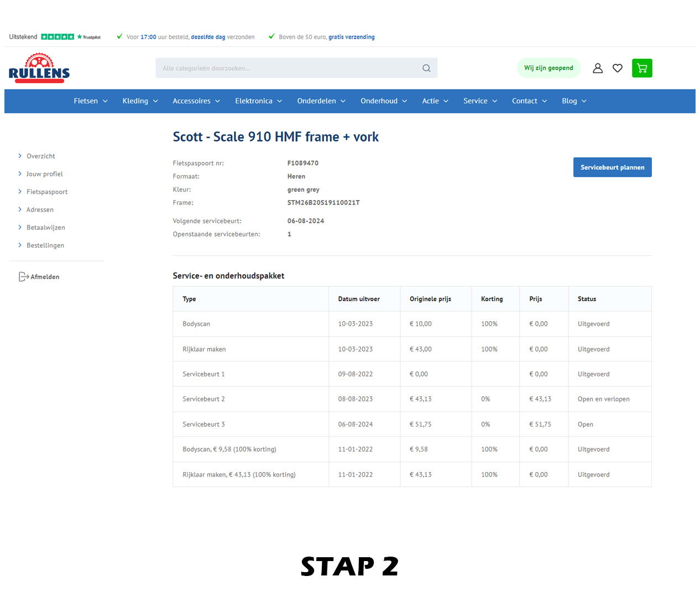Open the green shopping cart
This screenshot has width=700, height=597.
tap(642, 68)
